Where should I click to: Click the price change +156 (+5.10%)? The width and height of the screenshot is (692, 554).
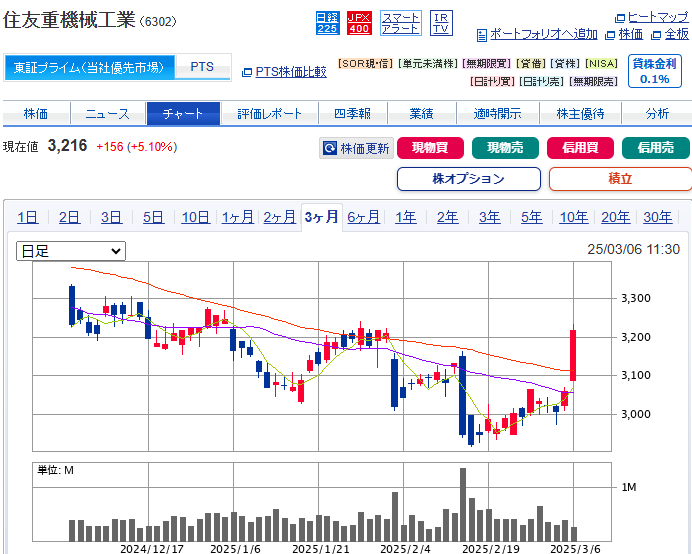tap(137, 147)
